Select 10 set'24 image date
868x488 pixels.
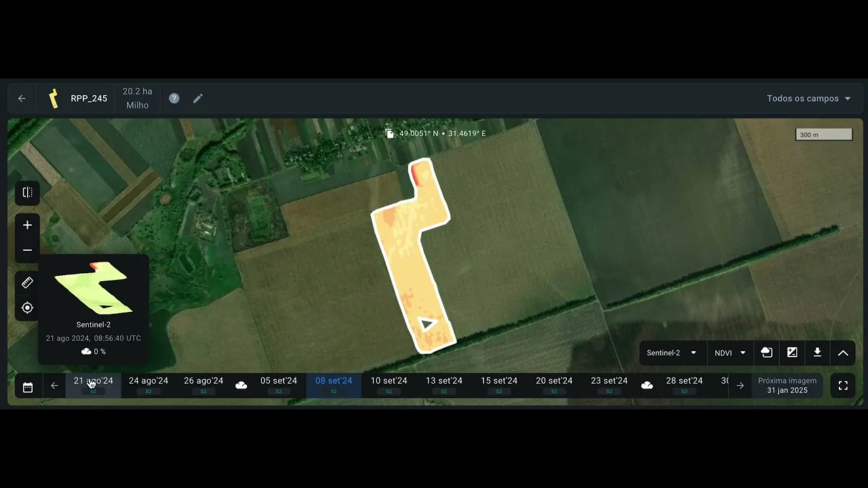coord(389,385)
